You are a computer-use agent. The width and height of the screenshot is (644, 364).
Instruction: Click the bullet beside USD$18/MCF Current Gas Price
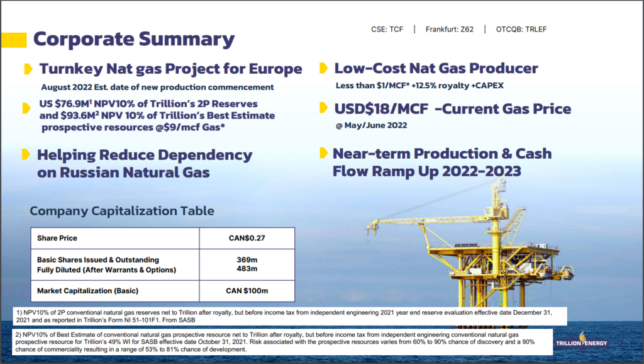[323, 108]
